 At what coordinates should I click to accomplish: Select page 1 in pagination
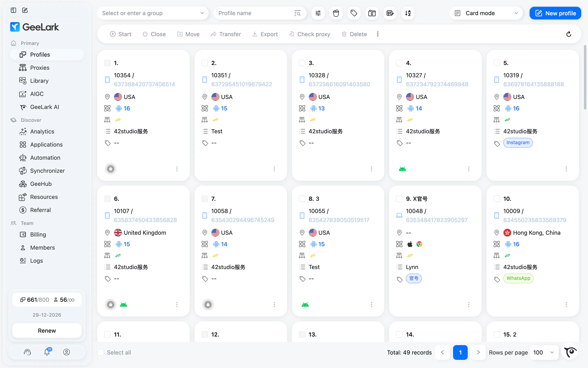460,352
